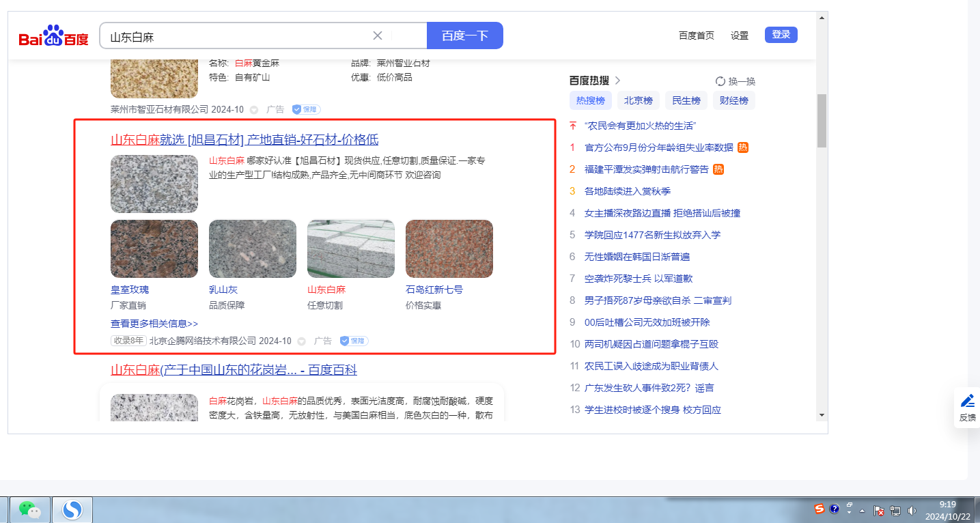Click the red pinned-top arrow icon in hot list

573,126
